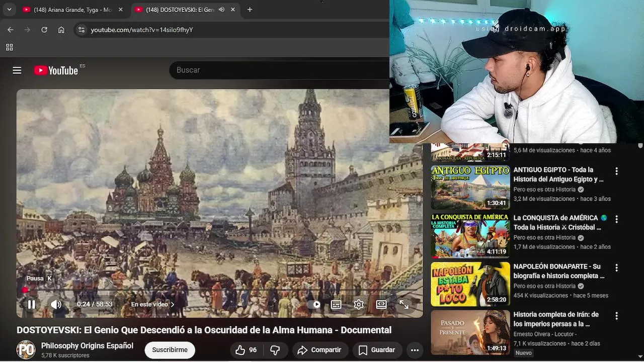The width and height of the screenshot is (644, 362).
Task: Open the Philosophy Origins Español channel avatar
Action: pyautogui.click(x=26, y=350)
